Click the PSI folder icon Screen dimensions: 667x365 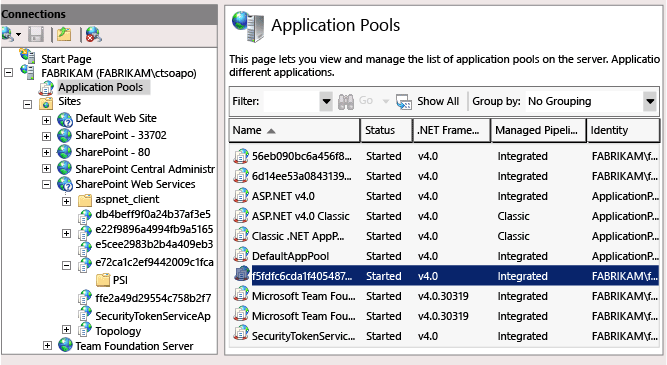click(103, 280)
